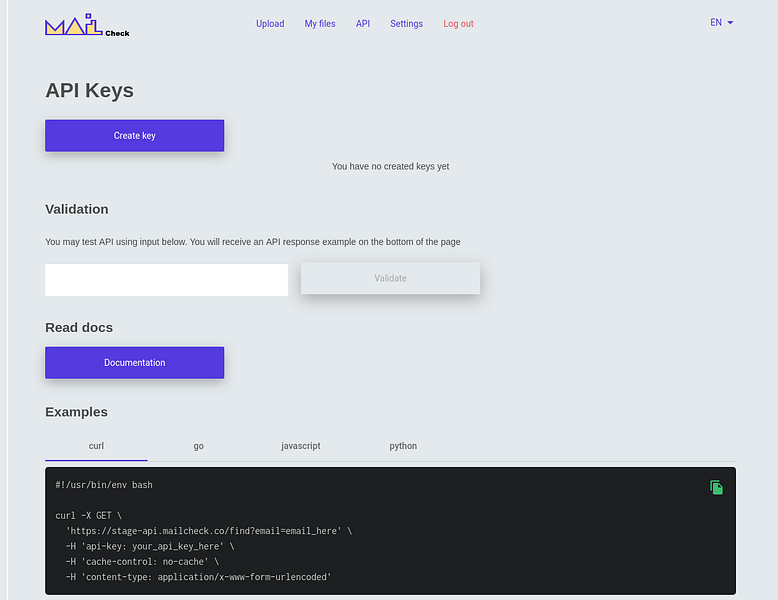Image resolution: width=778 pixels, height=600 pixels.
Task: Select the curl examples tab
Action: (96, 446)
